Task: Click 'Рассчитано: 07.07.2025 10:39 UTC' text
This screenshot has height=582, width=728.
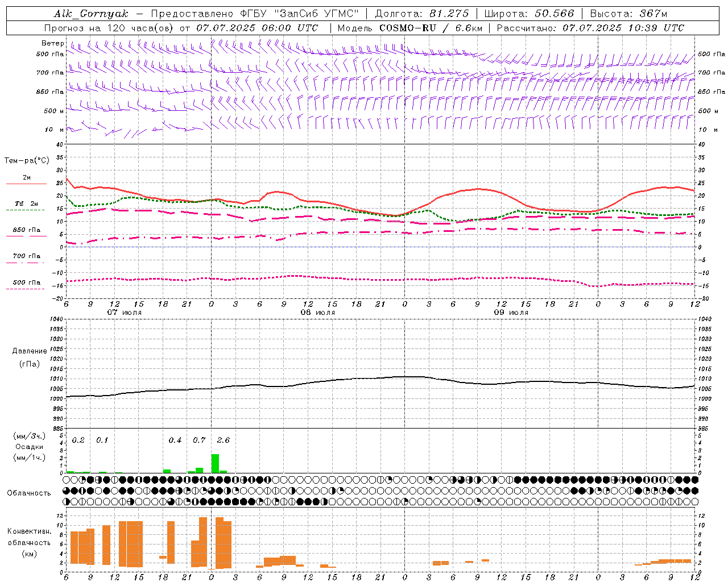Action: click(590, 28)
